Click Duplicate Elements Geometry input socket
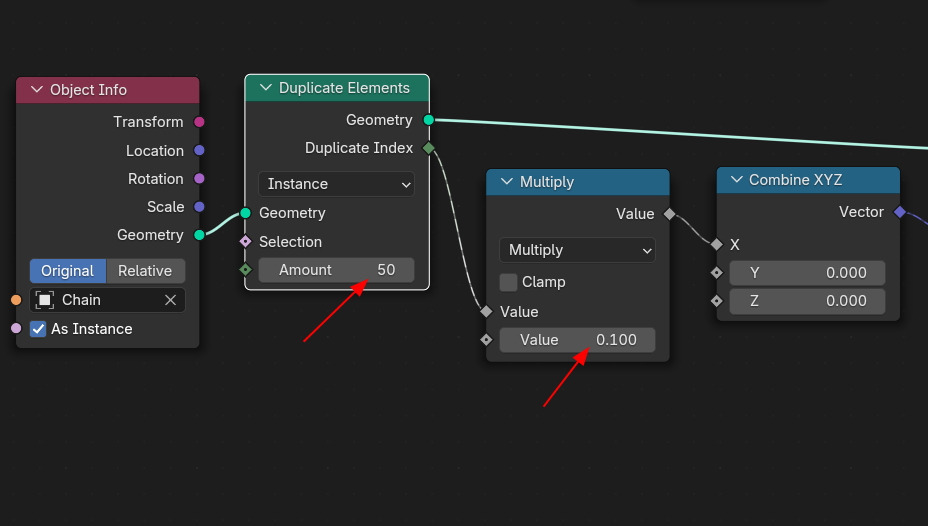Image resolution: width=928 pixels, height=526 pixels. click(246, 213)
